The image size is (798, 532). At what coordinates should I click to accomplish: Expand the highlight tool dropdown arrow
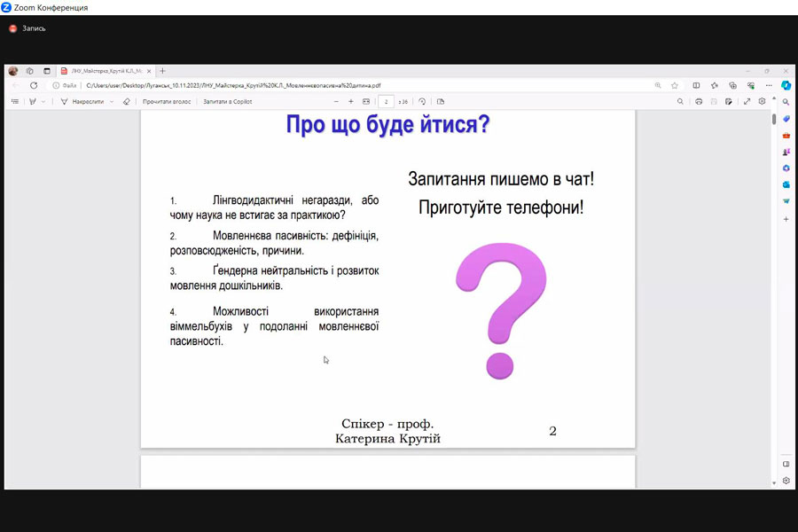point(43,102)
